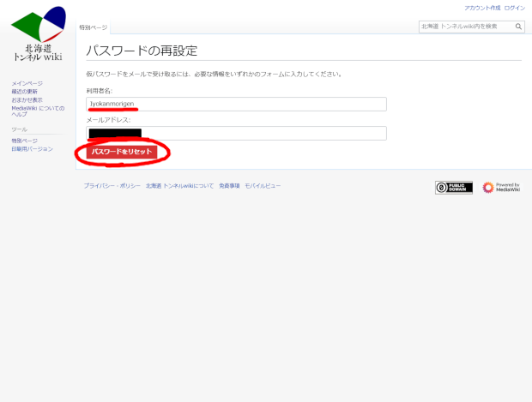Click 印刷用バージョン in sidebar
532x402 pixels.
32,149
